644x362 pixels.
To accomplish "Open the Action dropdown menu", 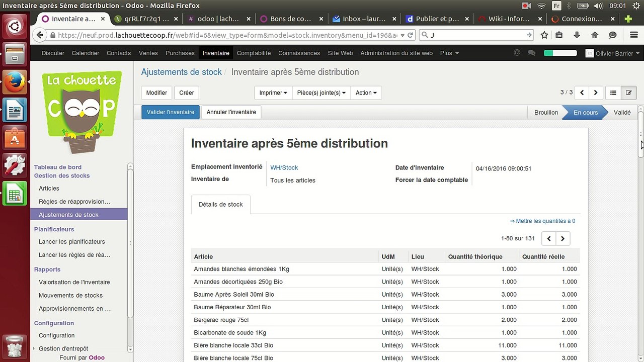I will [366, 93].
